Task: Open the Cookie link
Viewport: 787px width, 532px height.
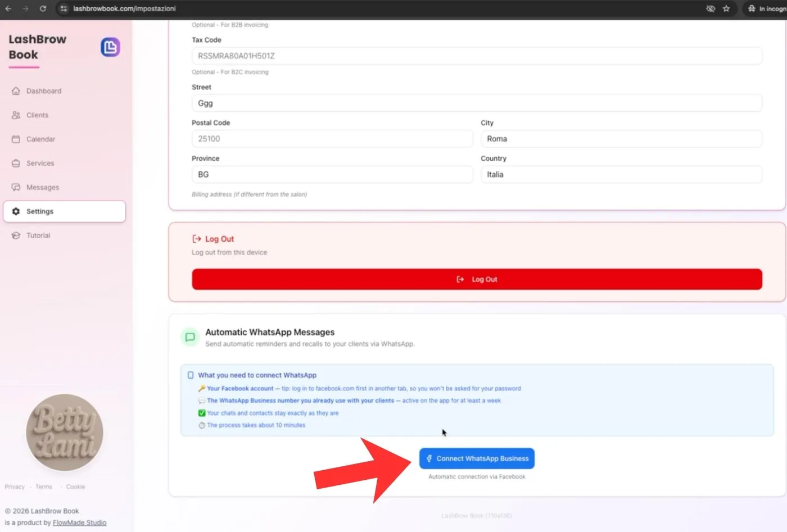Action: [75, 487]
